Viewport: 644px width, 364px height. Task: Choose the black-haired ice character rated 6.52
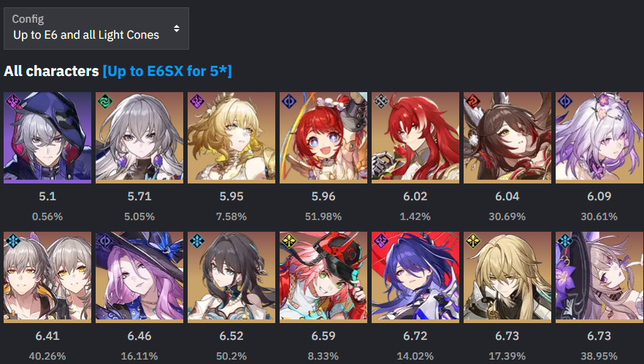(x=231, y=277)
